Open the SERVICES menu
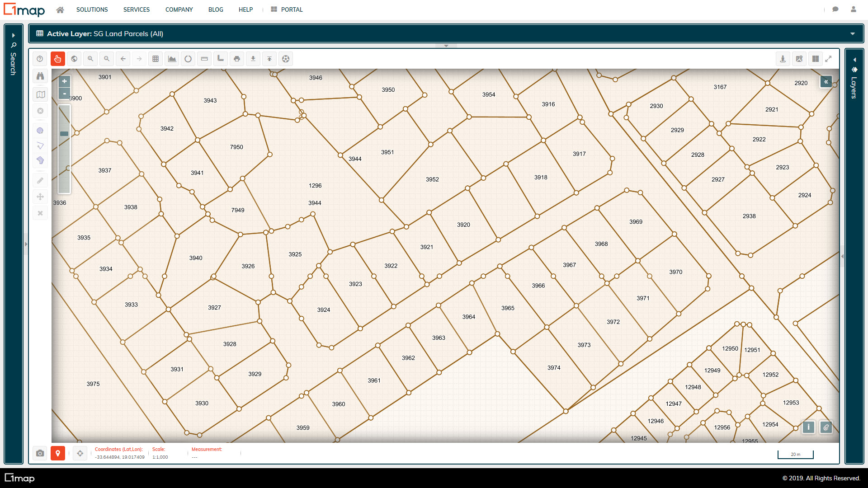Image resolution: width=868 pixels, height=488 pixels. coord(137,9)
